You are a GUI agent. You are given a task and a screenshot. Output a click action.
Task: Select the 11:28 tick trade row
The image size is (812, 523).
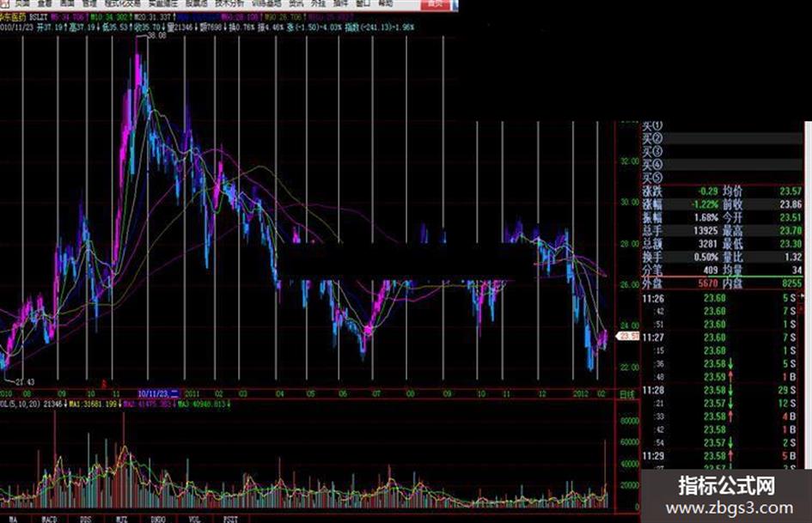(719, 391)
